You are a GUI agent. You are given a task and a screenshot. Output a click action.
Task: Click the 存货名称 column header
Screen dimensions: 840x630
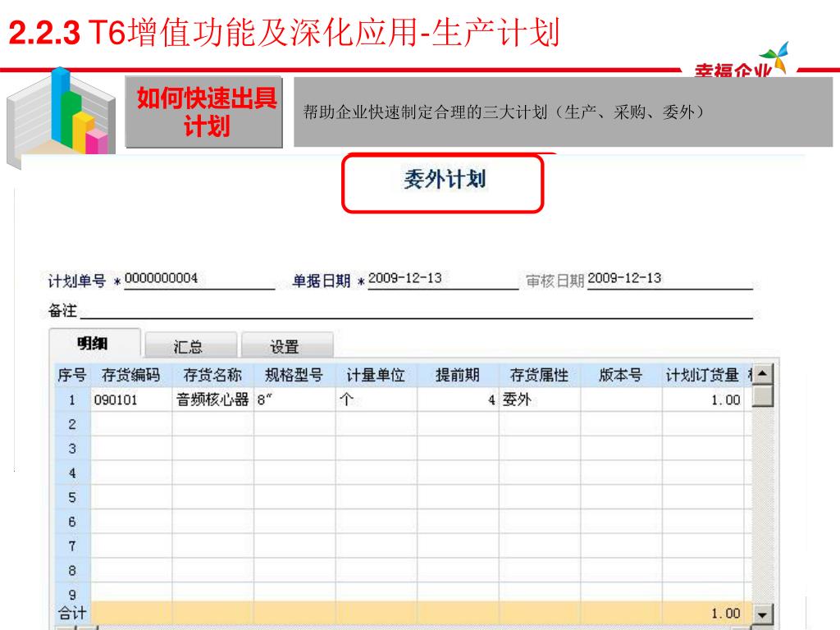point(212,375)
